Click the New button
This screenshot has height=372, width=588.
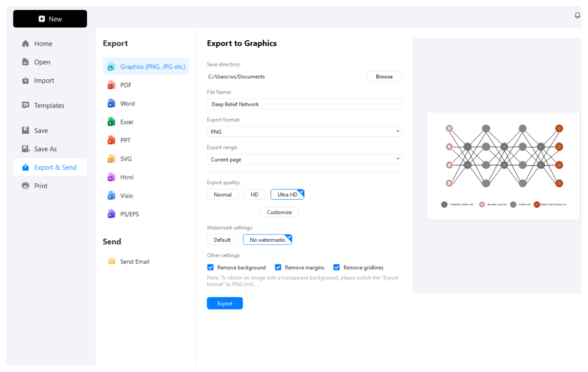coord(50,19)
